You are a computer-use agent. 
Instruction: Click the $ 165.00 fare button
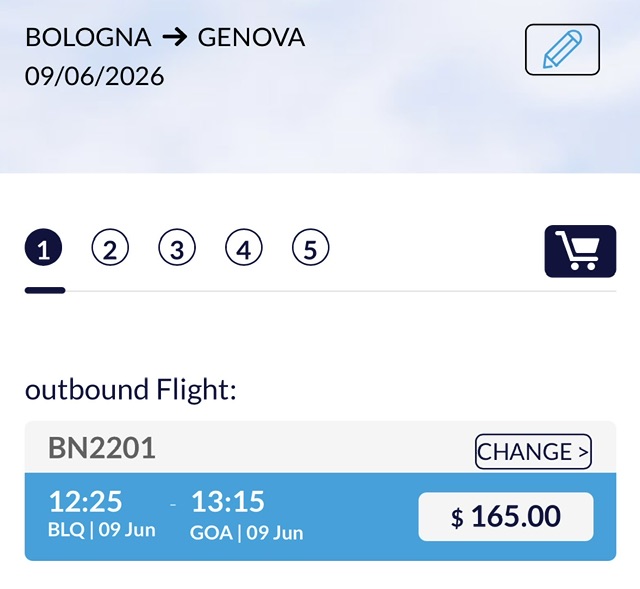click(x=505, y=517)
